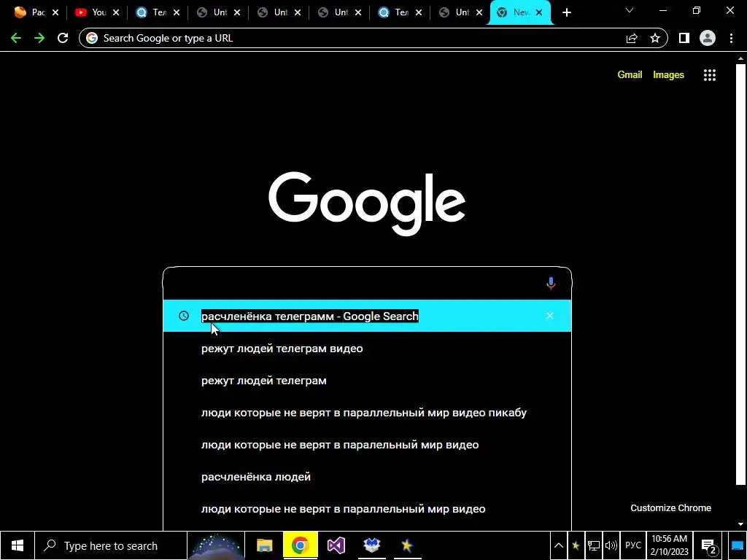Open the box-shaped app on the taskbar
The image size is (747, 560).
371,545
